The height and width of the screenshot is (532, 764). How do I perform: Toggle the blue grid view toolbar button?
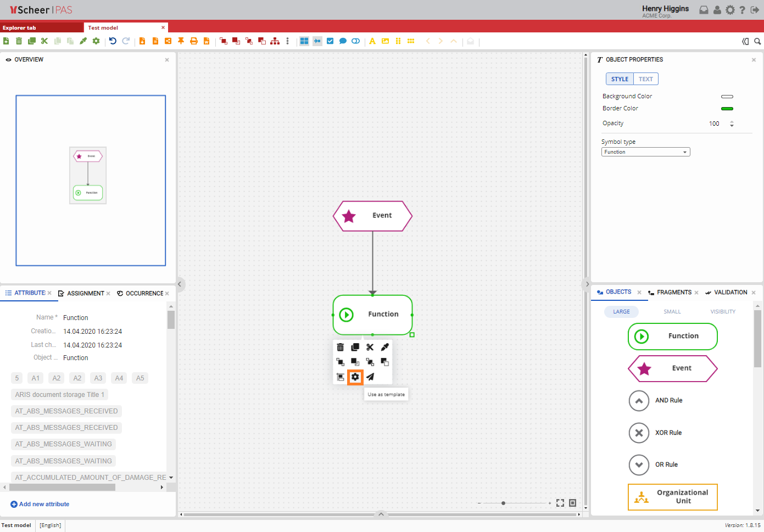tap(304, 41)
